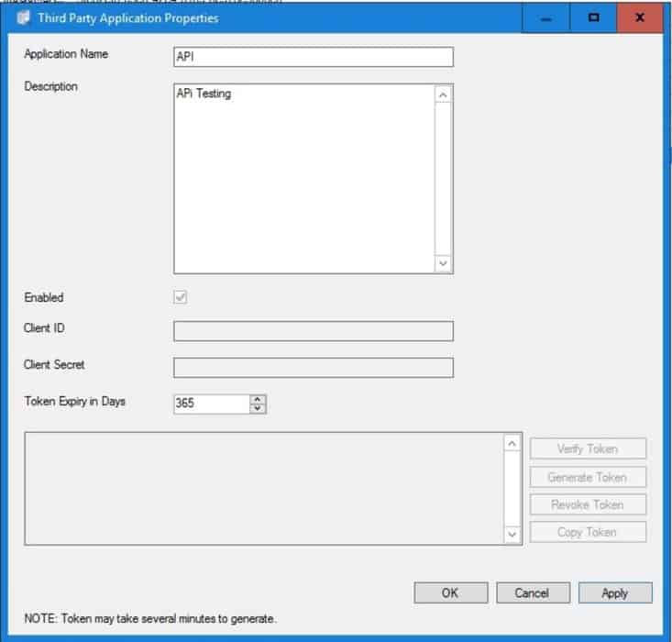Select the Client Secret field
This screenshot has height=642, width=672.
point(313,367)
